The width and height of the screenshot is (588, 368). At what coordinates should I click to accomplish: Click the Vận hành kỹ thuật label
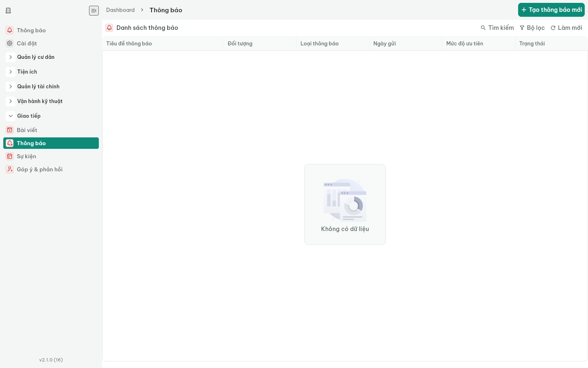tap(40, 101)
